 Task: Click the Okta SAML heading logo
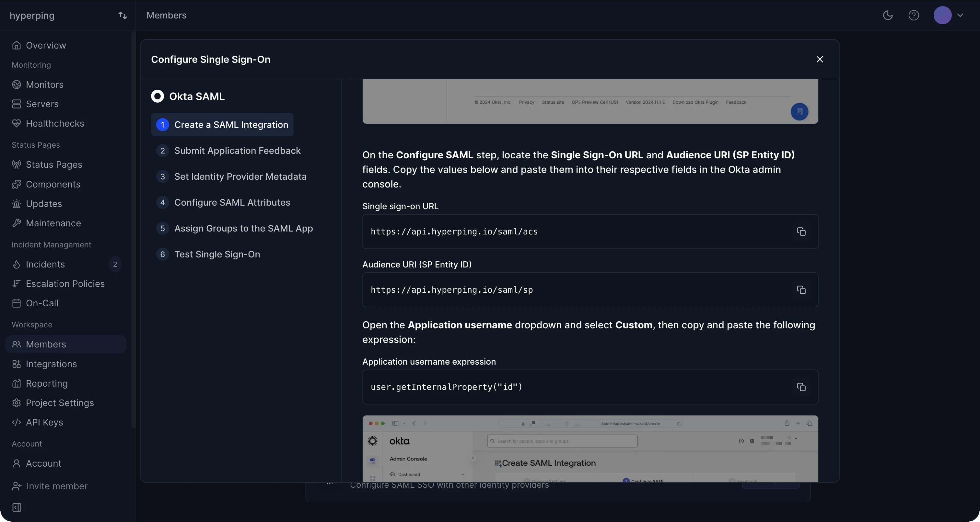point(157,96)
